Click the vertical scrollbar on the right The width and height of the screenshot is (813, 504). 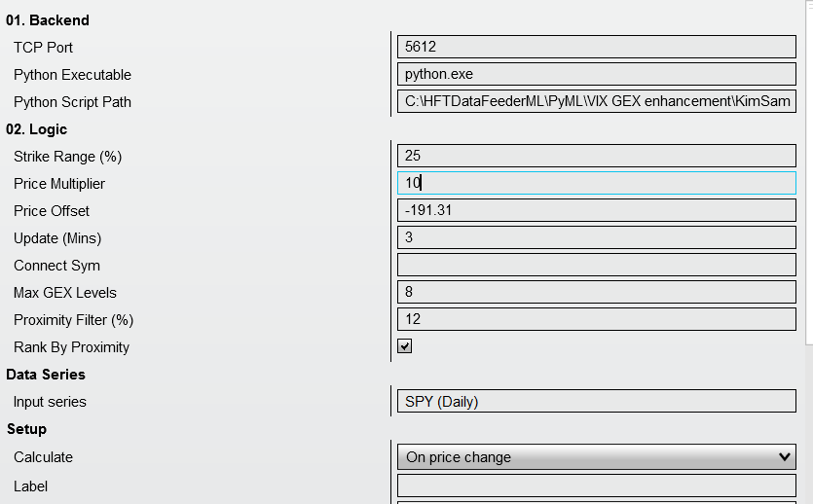pos(807,195)
